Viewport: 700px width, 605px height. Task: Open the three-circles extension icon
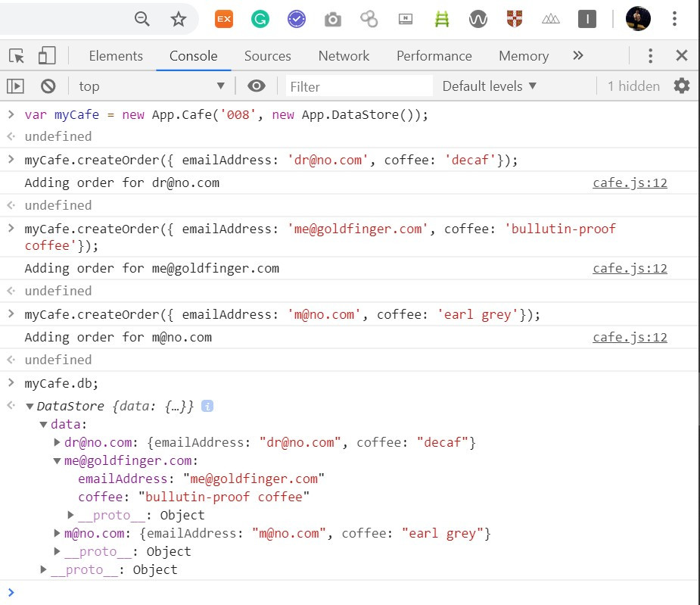point(369,19)
